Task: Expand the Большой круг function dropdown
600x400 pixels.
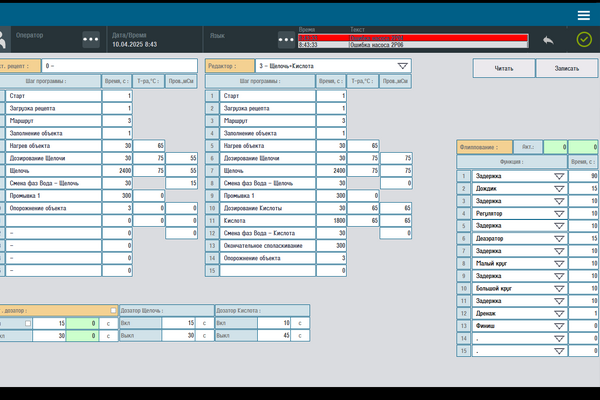Action: click(x=559, y=289)
